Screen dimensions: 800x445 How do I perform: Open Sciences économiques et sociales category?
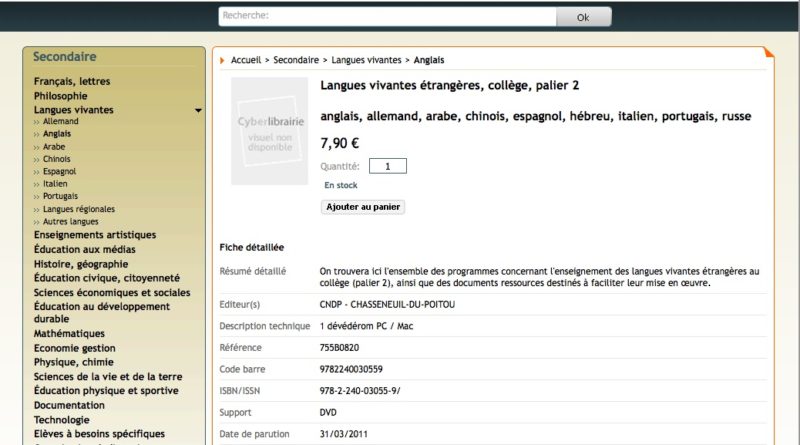coord(112,292)
